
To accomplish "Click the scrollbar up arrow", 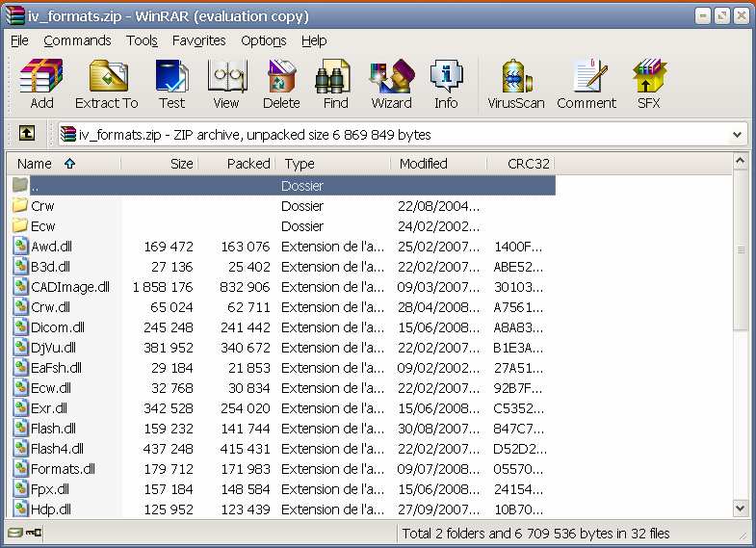I will coord(741,162).
